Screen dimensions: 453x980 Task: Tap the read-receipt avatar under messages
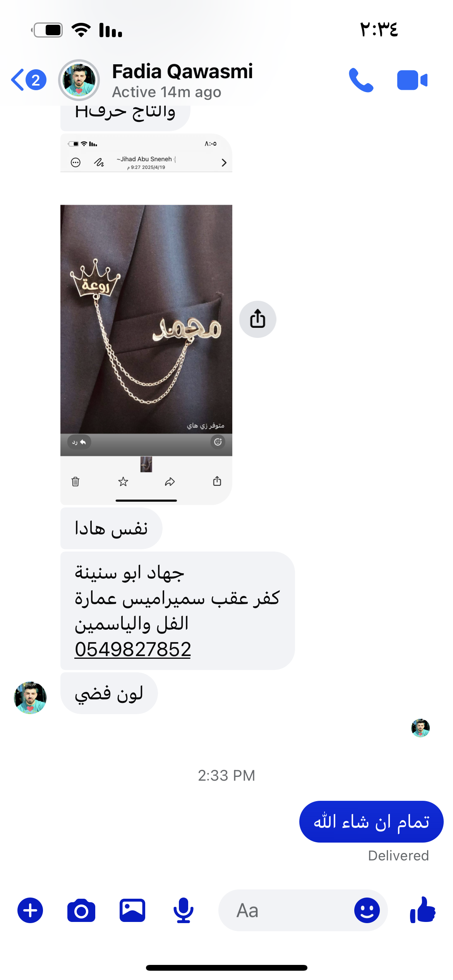coord(420,728)
